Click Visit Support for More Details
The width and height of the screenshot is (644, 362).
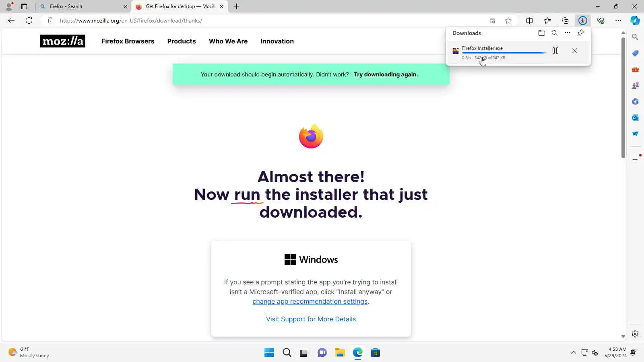311,319
